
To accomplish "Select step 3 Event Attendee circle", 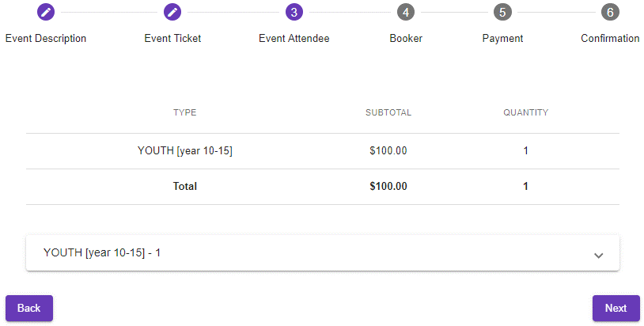I will (x=294, y=12).
